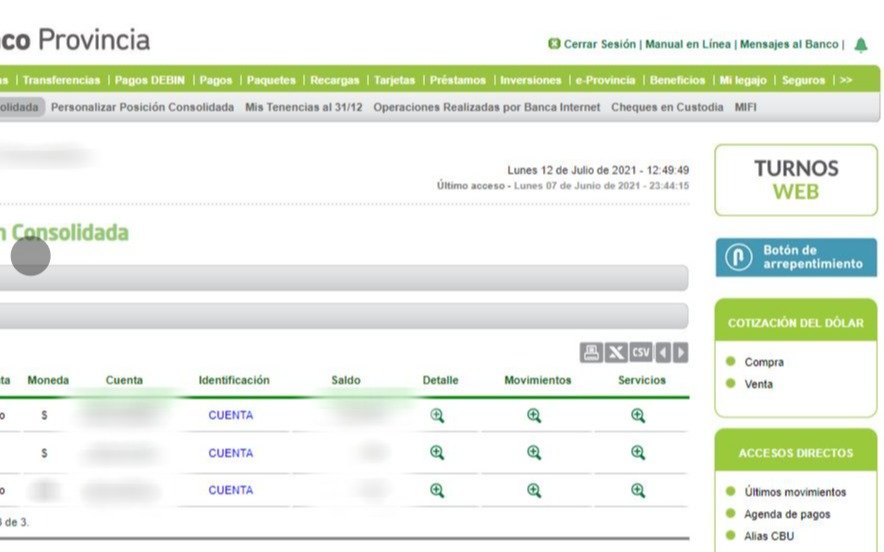The height and width of the screenshot is (552, 884).
Task: Click CUENTA link in third row
Action: 231,490
